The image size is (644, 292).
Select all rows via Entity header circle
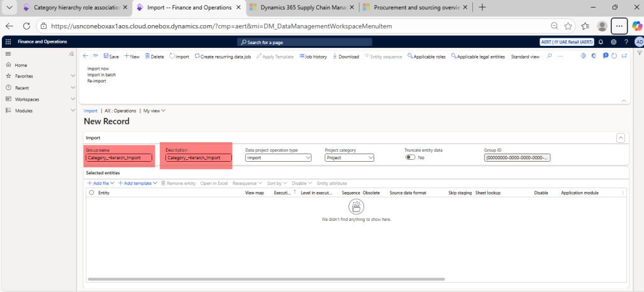[x=92, y=193]
